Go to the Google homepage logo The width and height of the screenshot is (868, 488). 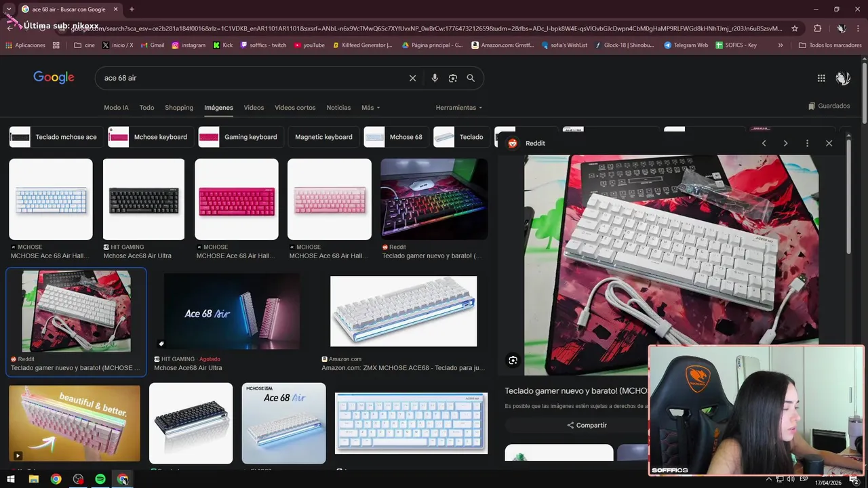click(x=54, y=77)
